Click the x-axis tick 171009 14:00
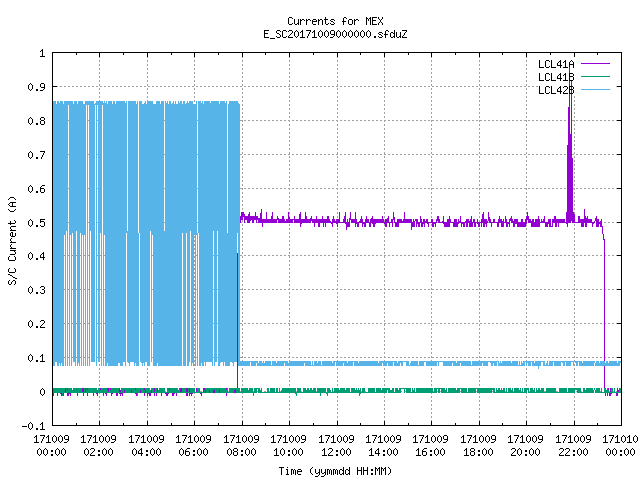Screen dimensions: 640x480 point(383,446)
